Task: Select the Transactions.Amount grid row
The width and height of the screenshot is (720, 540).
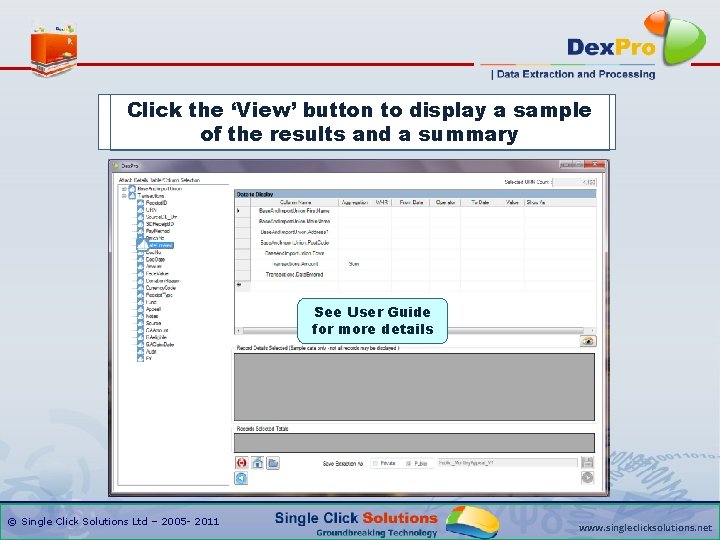Action: click(416, 264)
